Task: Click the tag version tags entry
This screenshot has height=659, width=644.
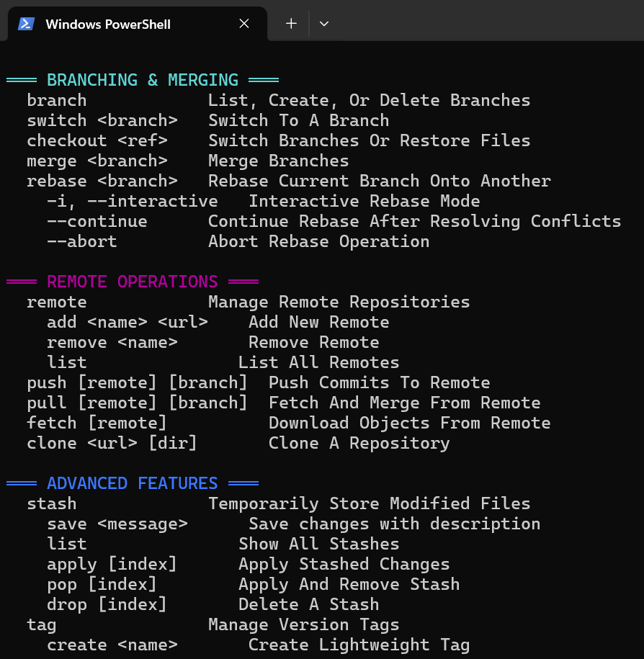Action: (41, 624)
